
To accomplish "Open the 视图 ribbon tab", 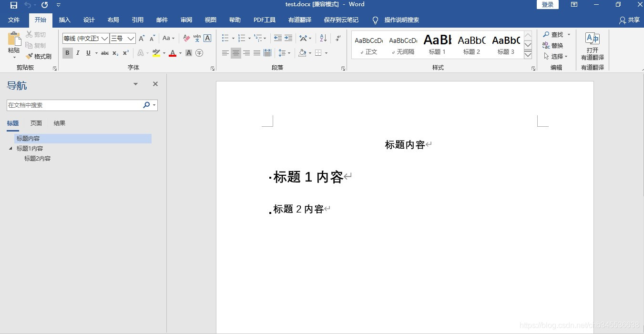I will coord(210,20).
